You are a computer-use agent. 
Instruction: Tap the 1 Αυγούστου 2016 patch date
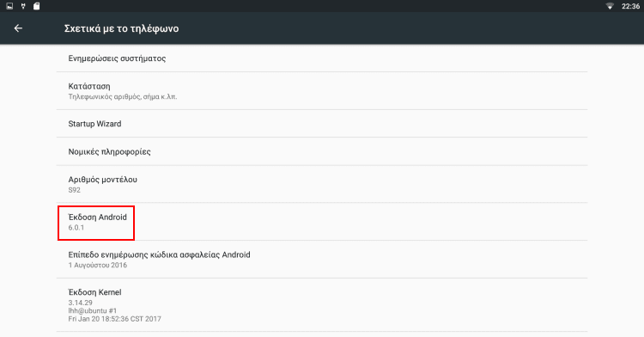click(x=98, y=265)
